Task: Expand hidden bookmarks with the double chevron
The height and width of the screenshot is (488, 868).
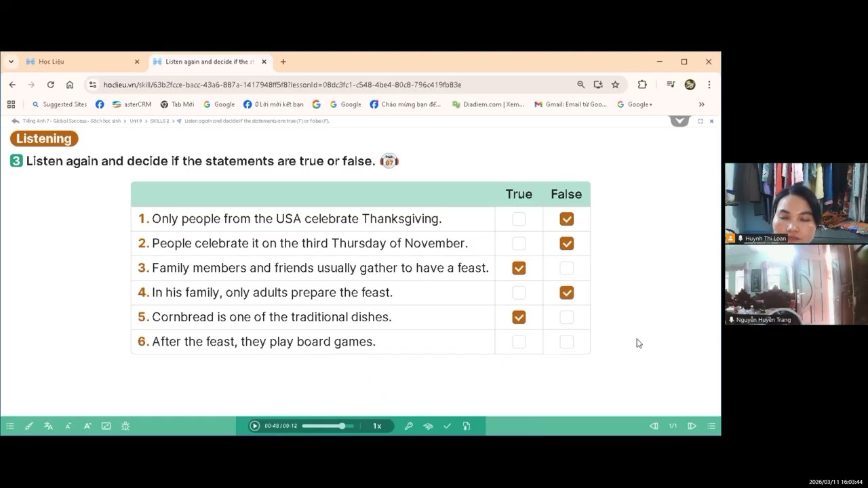Action: coord(701,104)
